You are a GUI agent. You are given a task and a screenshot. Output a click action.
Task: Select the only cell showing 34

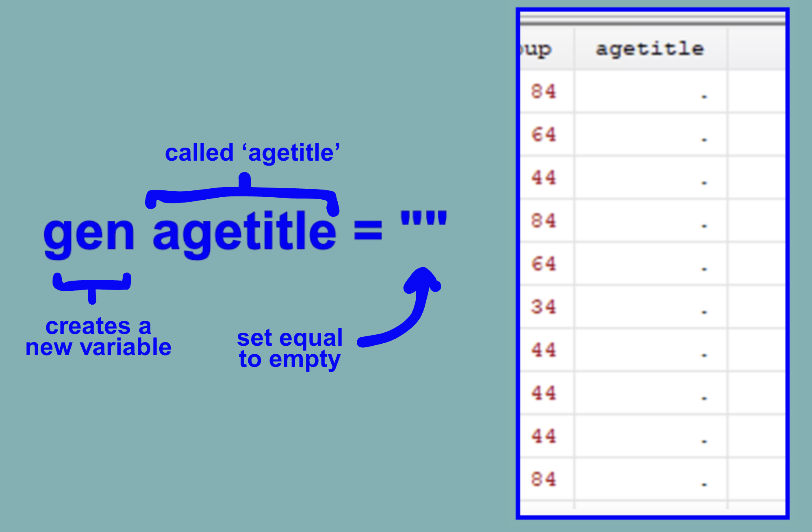[544, 307]
